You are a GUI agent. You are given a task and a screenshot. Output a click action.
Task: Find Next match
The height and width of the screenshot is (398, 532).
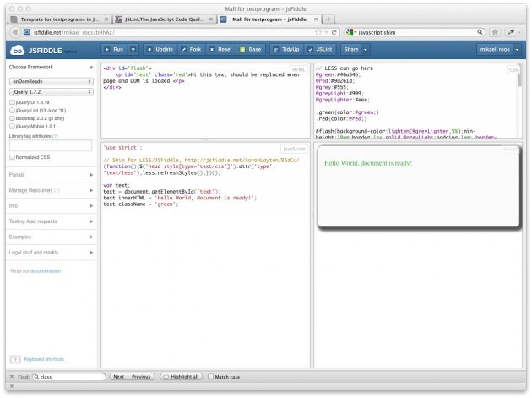pyautogui.click(x=119, y=377)
